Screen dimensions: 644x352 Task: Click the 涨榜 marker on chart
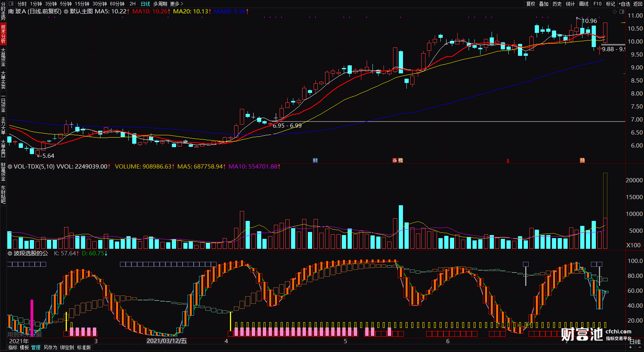[x=398, y=161]
